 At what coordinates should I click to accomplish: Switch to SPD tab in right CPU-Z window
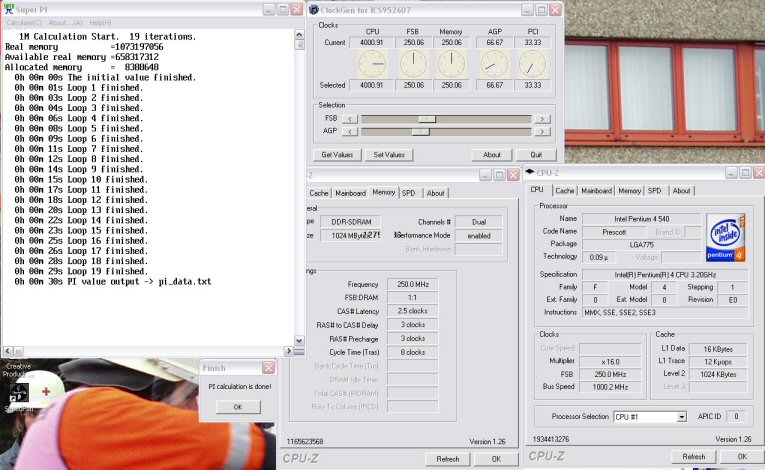[655, 191]
